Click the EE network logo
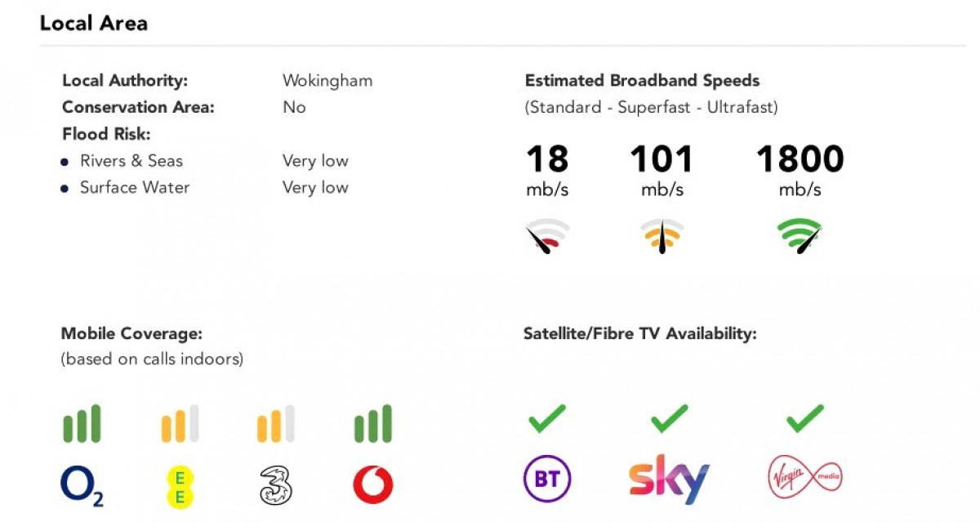This screenshot has width=980, height=522. point(180,486)
